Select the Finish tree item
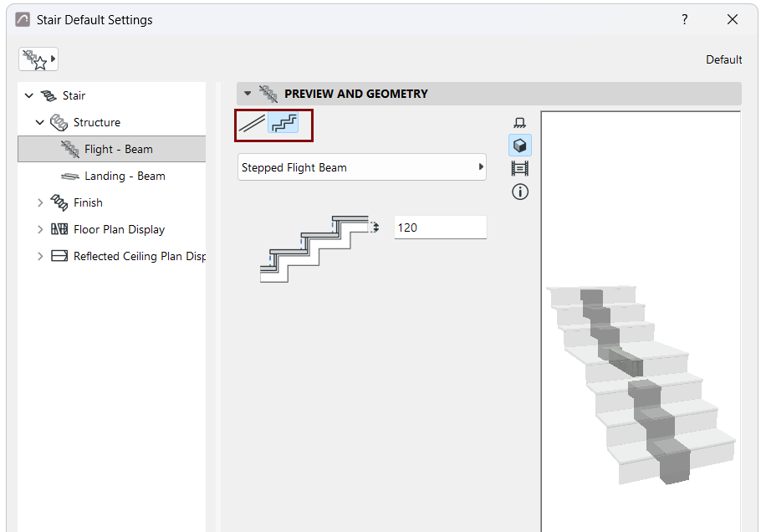The image size is (761, 532). tap(111, 202)
